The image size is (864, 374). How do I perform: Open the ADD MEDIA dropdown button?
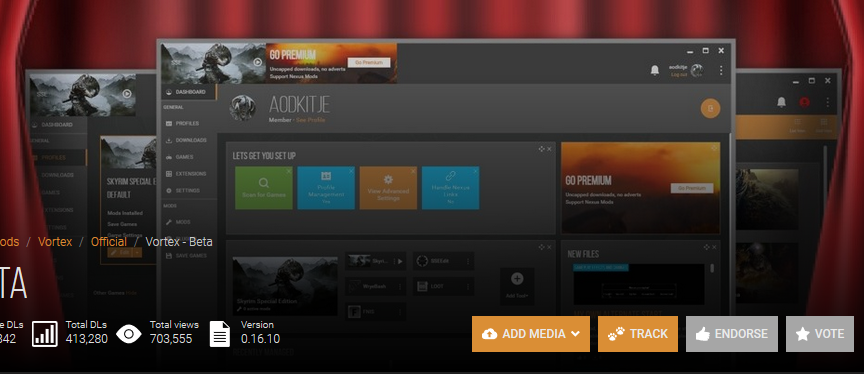coord(530,334)
